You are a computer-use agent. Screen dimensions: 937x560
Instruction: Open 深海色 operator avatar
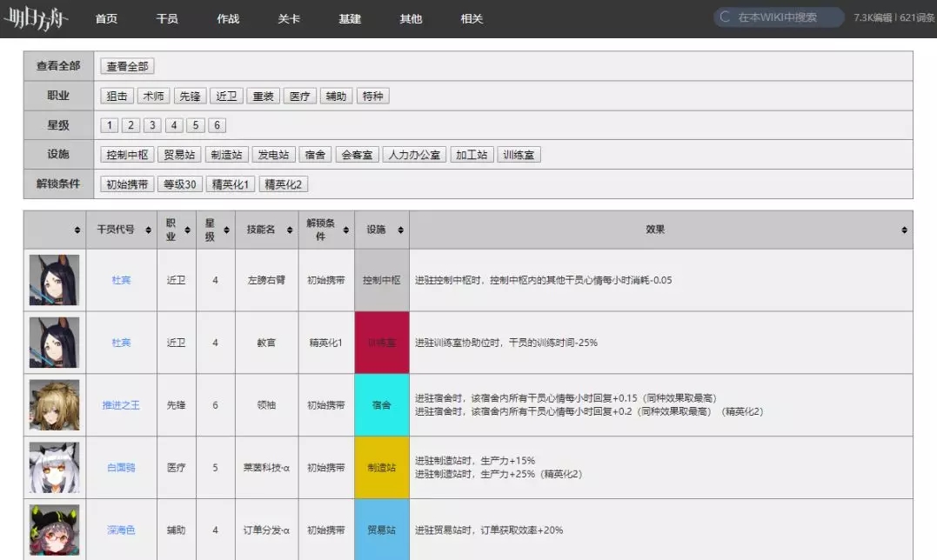[x=55, y=530]
